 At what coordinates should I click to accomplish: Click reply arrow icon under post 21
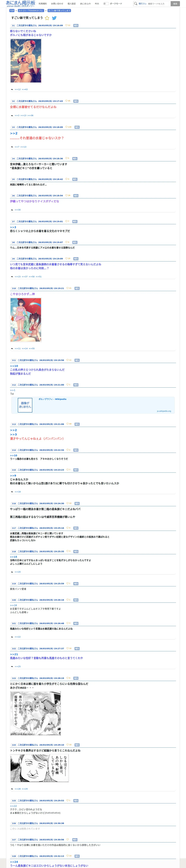(x=12, y=637)
